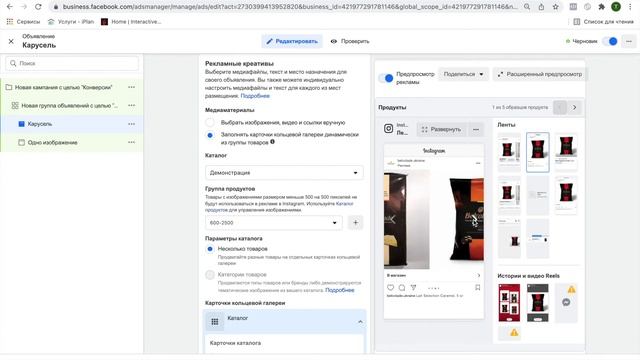This screenshot has width=640, height=360.
Task: Open the Каталог dropdown showing Демонстрация
Action: pos(284,173)
